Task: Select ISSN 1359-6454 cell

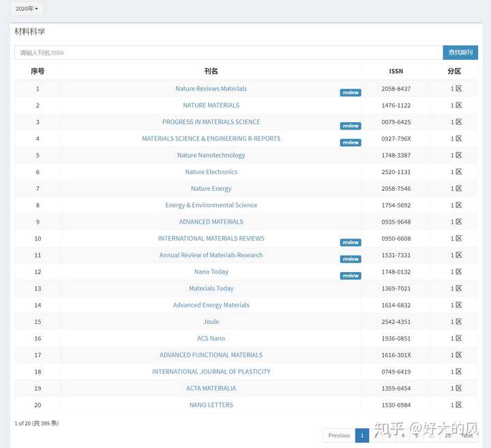Action: click(x=396, y=389)
